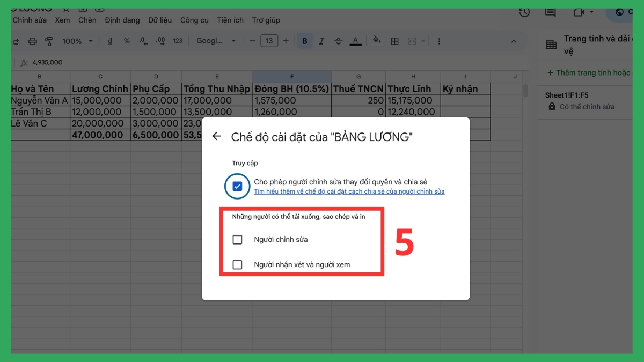Click the comments icon near the top right
This screenshot has height=362, width=644.
(549, 11)
